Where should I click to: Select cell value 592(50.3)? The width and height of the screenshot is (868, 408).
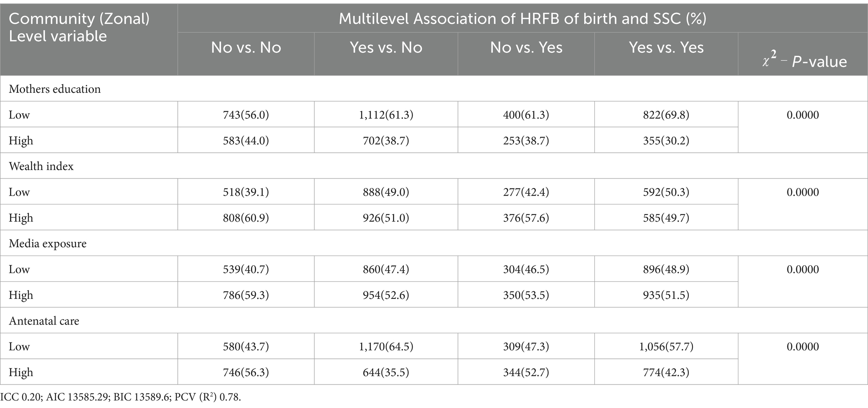pos(667,192)
